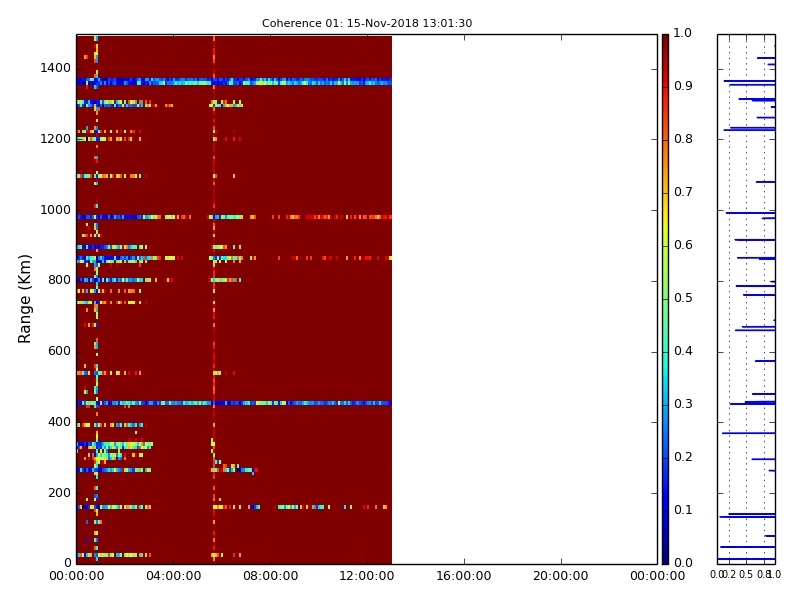800x600 pixels.
Task: Click the 12:00:00 time axis label
Action: 367,576
